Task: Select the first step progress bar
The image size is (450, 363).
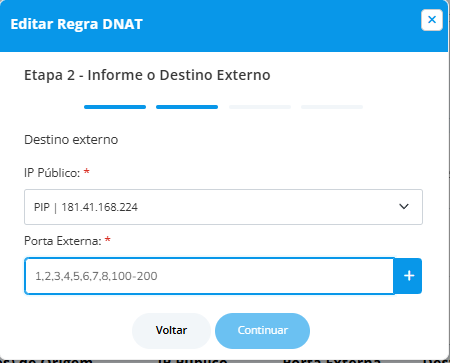Action: click(115, 107)
